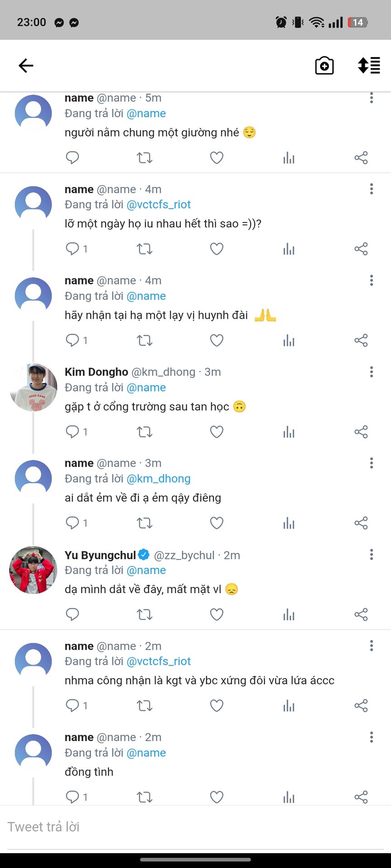The width and height of the screenshot is (391, 868).
Task: Share the 'đồng tình' tweet
Action: [x=361, y=797]
